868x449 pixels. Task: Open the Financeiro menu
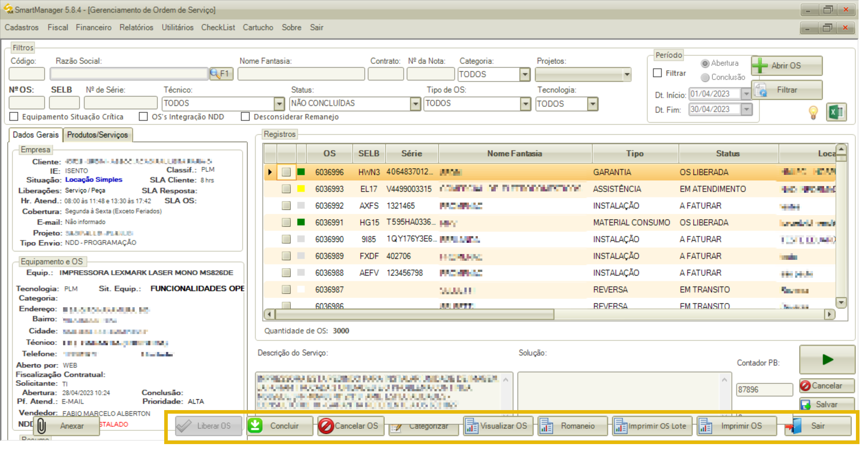[x=94, y=28]
